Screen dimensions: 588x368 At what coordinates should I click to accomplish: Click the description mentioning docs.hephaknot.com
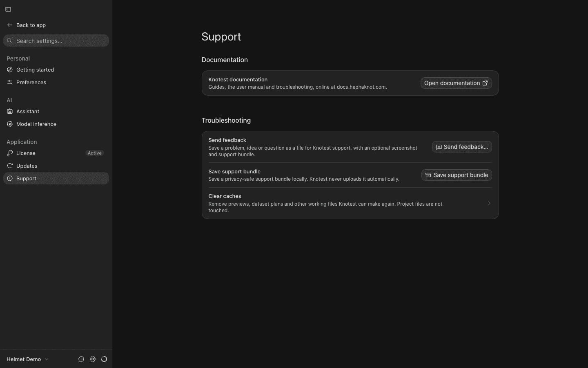(x=297, y=87)
